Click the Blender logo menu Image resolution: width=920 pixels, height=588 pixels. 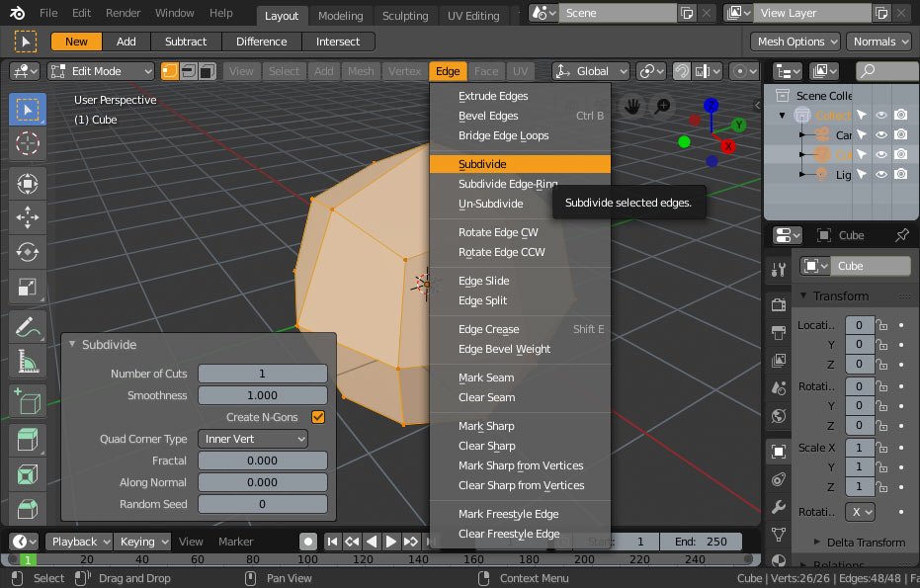18,13
